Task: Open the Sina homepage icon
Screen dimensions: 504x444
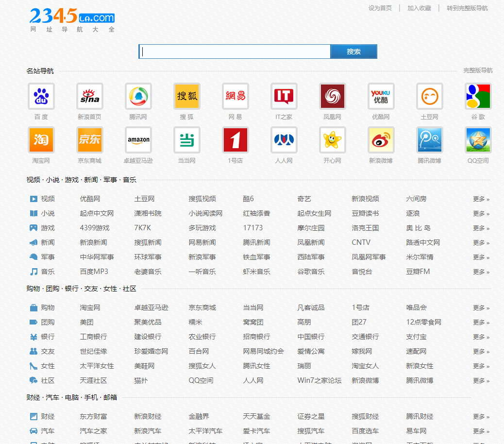Action: 90,96
